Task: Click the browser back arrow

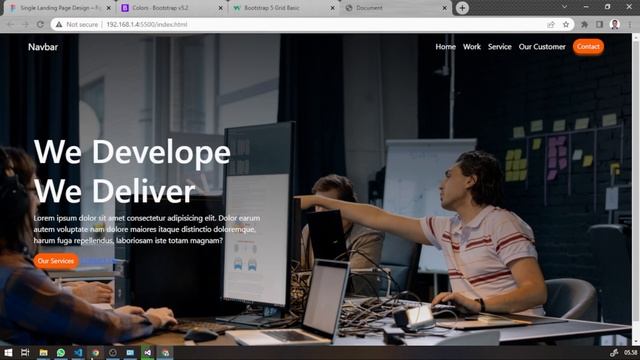Action: [x=11, y=24]
